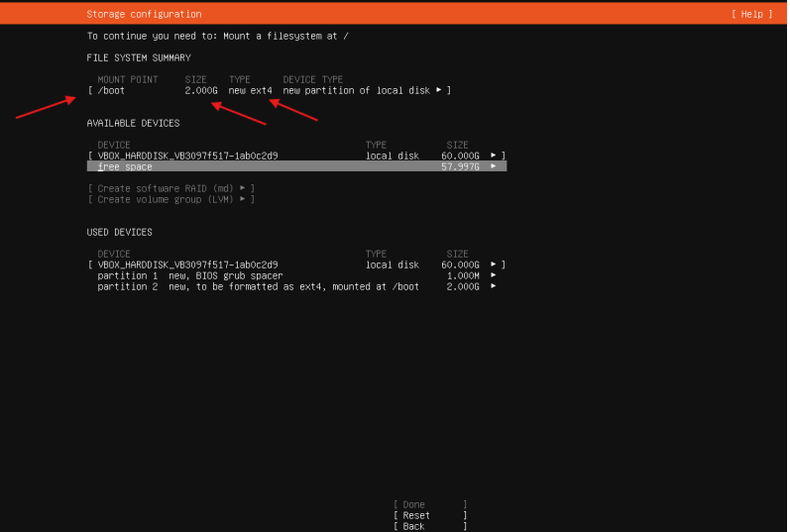Click arrow icon for used local disk 60.000G
The width and height of the screenshot is (790, 532).
pyautogui.click(x=494, y=265)
